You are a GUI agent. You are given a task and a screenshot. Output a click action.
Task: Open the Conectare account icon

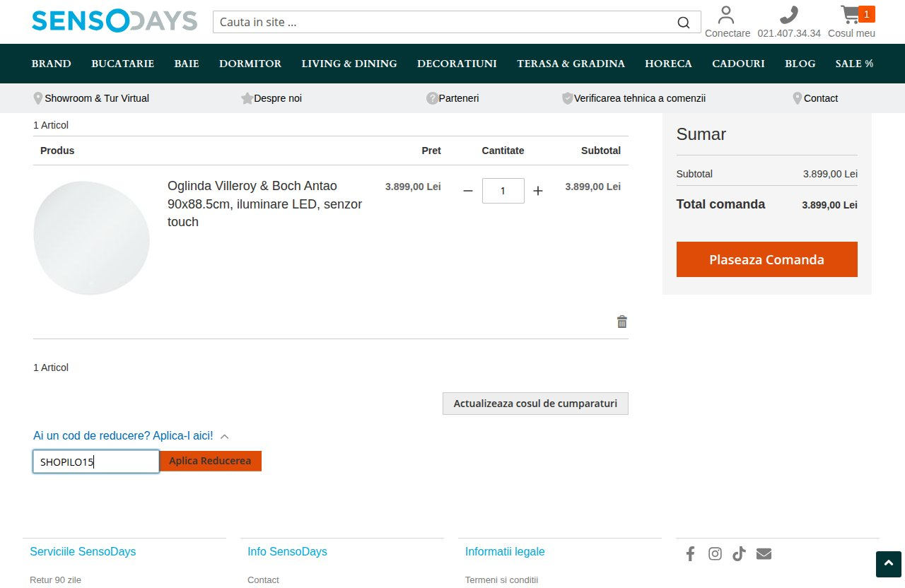pos(726,15)
